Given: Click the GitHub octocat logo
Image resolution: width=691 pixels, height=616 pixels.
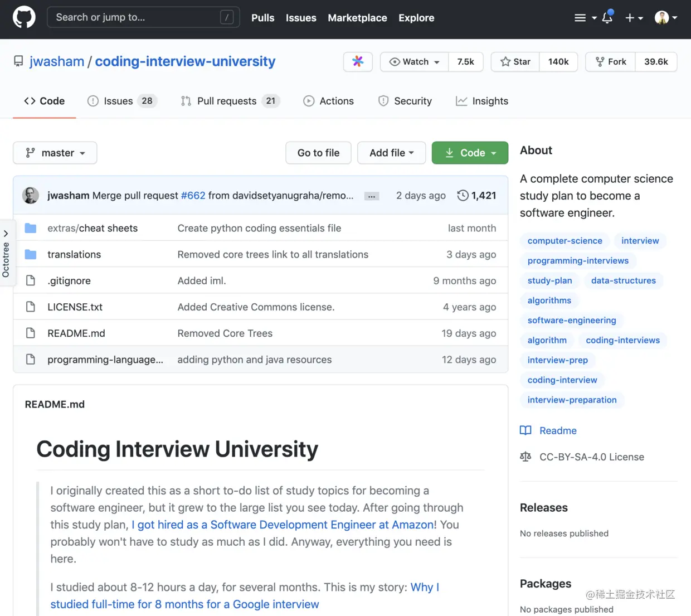Looking at the screenshot, I should (24, 17).
